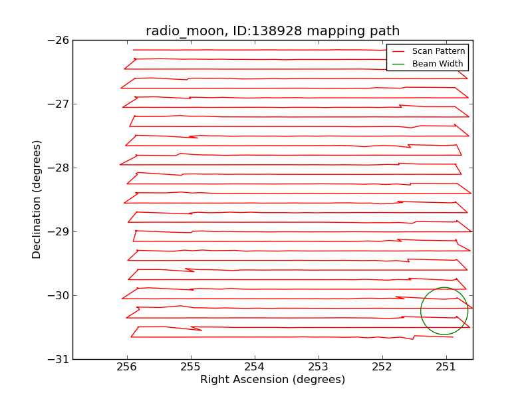Click the green line sample in the legend

(398, 64)
